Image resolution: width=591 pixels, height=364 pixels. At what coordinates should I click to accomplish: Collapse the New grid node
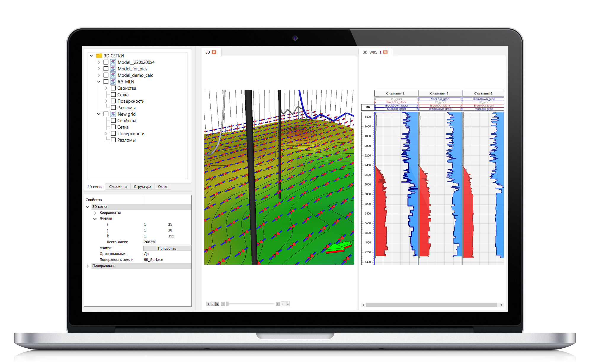99,114
